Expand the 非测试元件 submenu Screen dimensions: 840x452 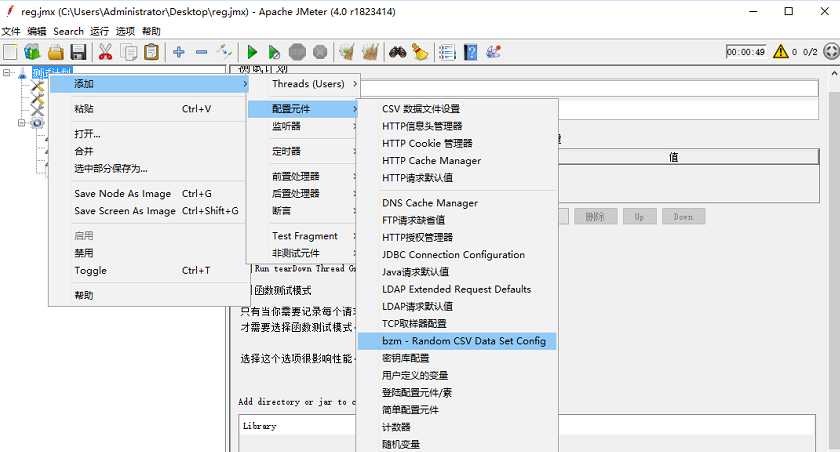click(x=304, y=253)
